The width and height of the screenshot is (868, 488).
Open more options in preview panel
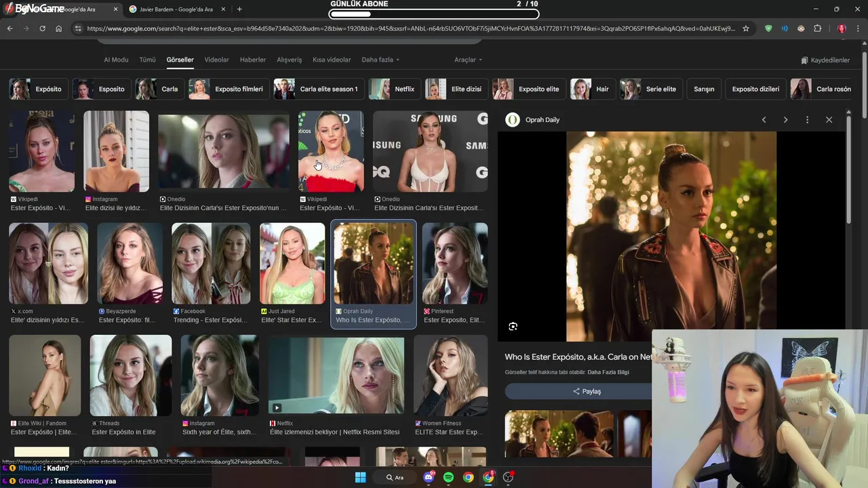pyautogui.click(x=807, y=120)
